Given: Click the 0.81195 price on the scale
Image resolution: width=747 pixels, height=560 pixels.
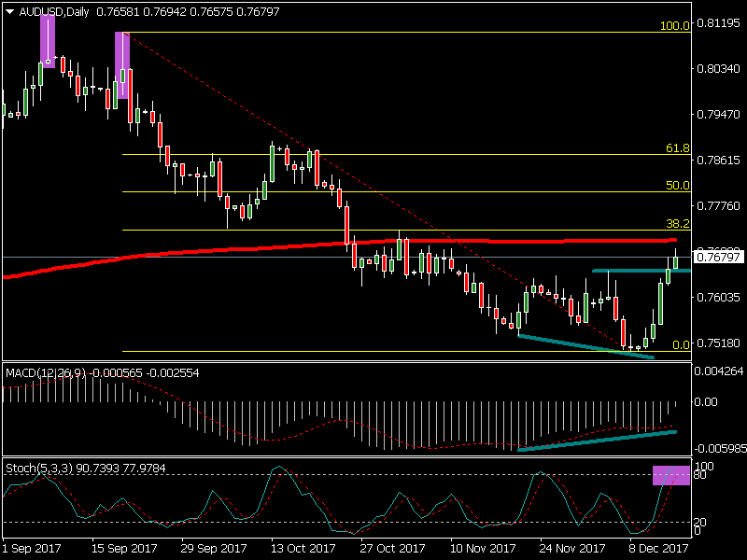Looking at the screenshot, I should click(718, 24).
